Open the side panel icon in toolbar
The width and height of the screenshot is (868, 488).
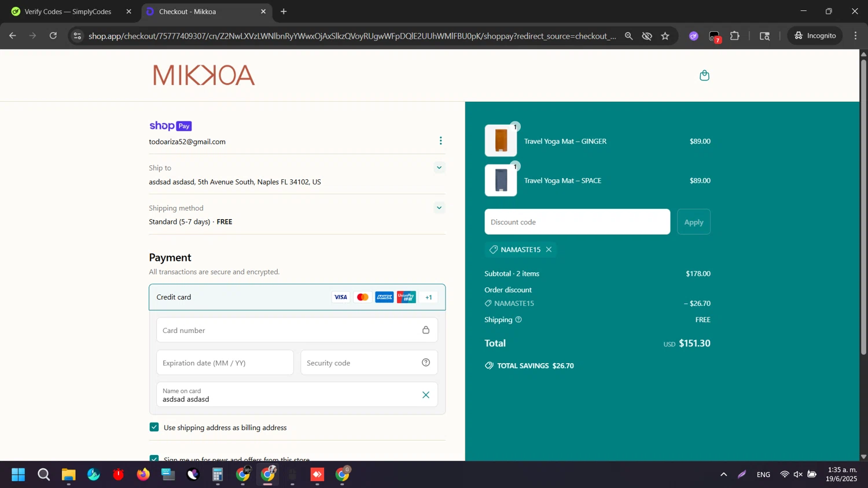coord(765,36)
